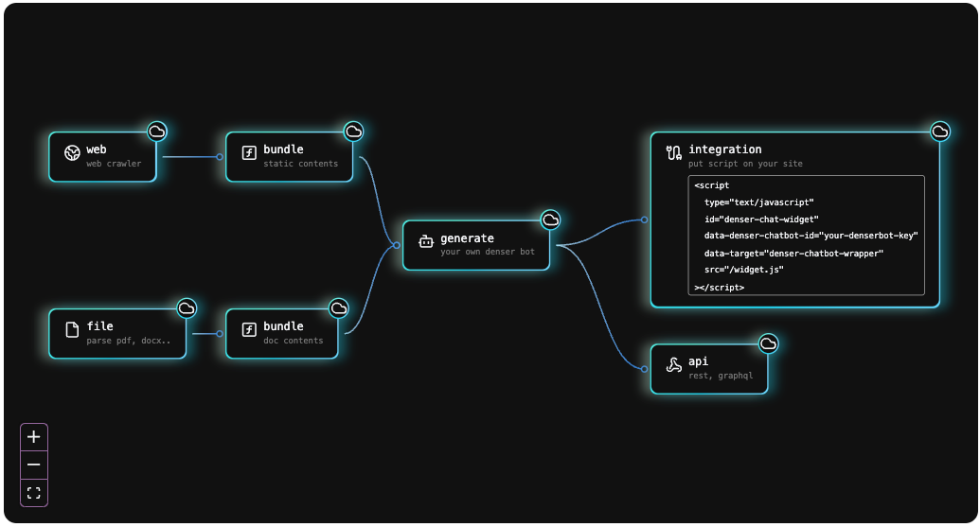Click cloud badge on api node
Image resolution: width=980 pixels, height=527 pixels.
point(768,343)
